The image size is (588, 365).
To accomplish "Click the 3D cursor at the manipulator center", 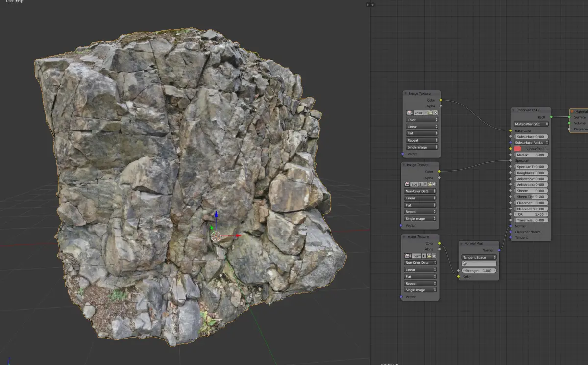I will (x=216, y=236).
